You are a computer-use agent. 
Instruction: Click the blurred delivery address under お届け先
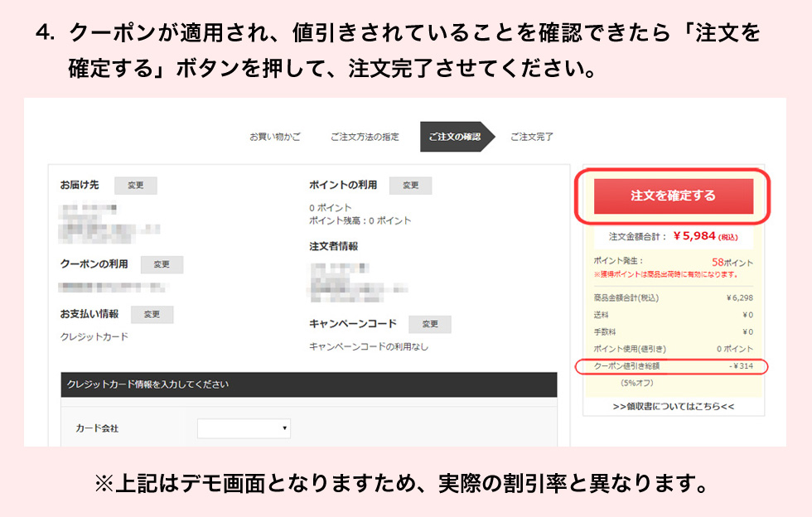pyautogui.click(x=108, y=220)
